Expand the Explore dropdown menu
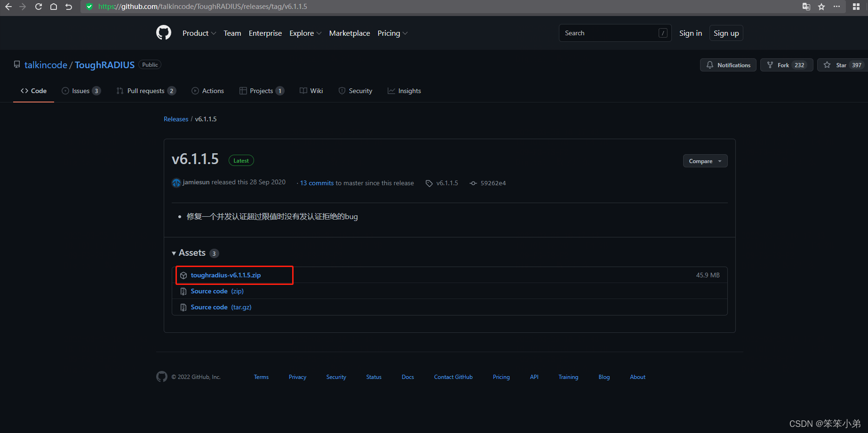This screenshot has height=433, width=868. (x=305, y=33)
